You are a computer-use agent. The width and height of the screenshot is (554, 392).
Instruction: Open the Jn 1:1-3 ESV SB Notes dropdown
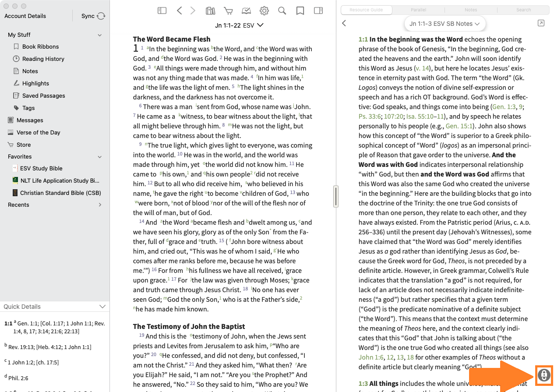point(445,24)
